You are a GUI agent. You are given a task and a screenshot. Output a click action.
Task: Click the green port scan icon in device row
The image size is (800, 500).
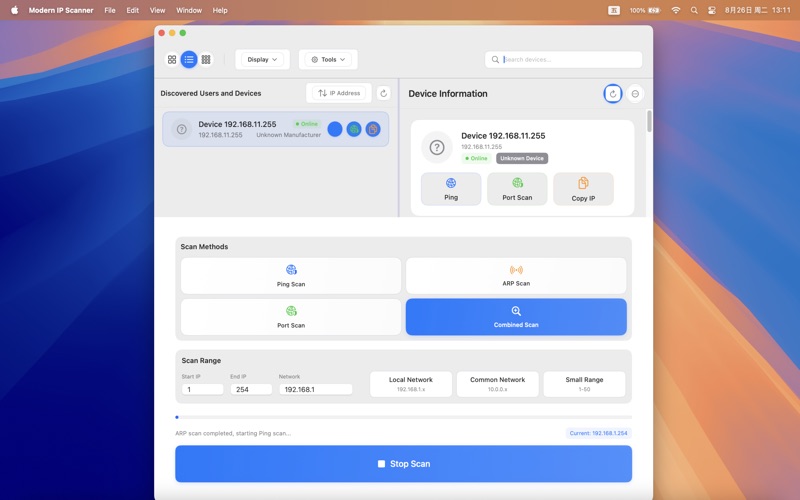[354, 129]
